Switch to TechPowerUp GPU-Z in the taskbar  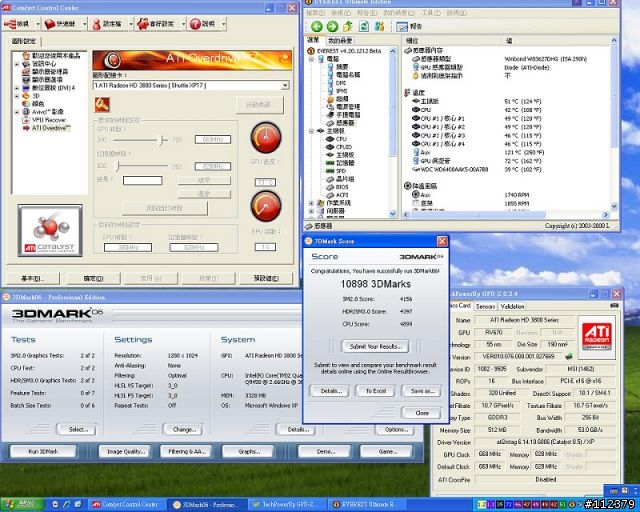tap(286, 505)
